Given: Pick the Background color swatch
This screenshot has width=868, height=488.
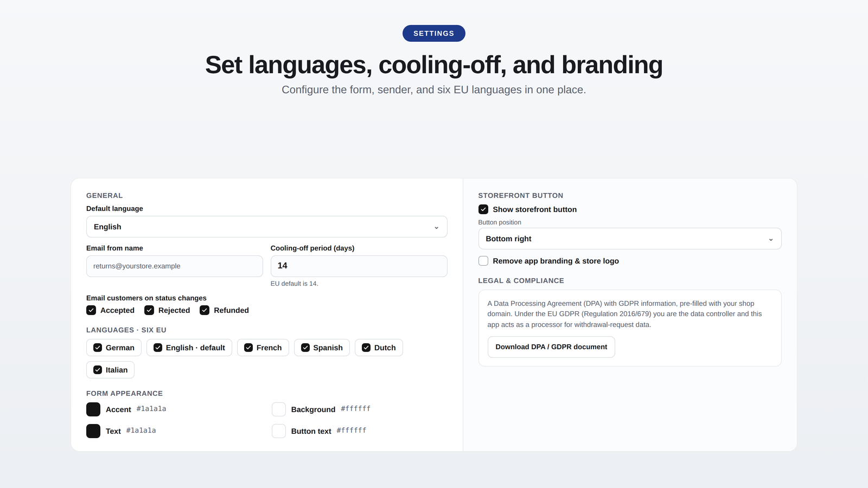Looking at the screenshot, I should 279,409.
